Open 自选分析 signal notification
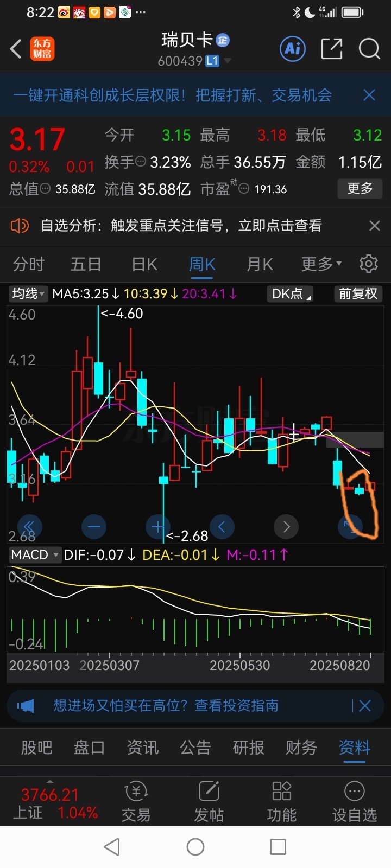The height and width of the screenshot is (868, 391). pyautogui.click(x=181, y=225)
